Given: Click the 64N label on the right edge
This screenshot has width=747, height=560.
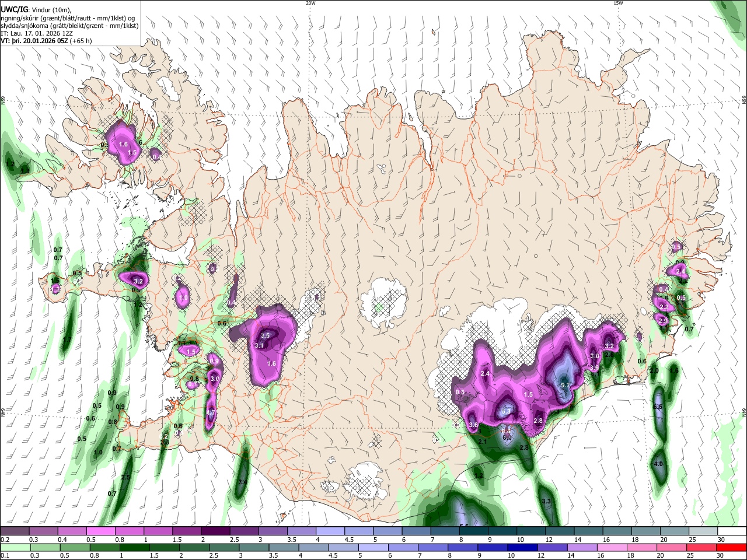Looking at the screenshot, I should click(x=744, y=411).
